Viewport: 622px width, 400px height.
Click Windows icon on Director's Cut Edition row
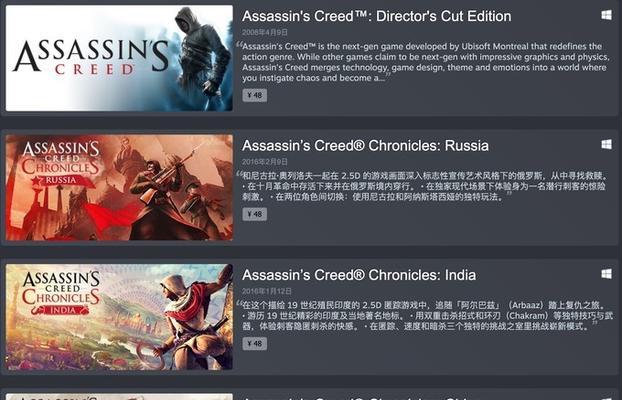coord(606,15)
